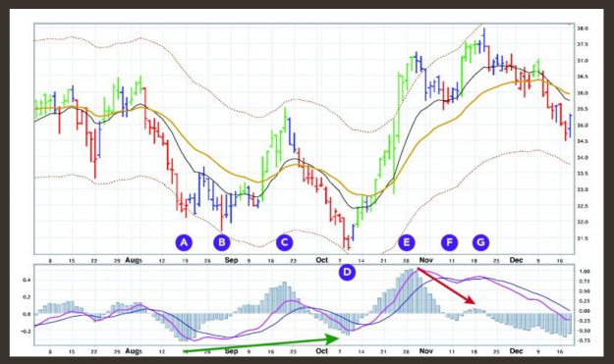The height and width of the screenshot is (364, 614).
Task: Click the 33.5 price axis label
Action: pos(583,174)
